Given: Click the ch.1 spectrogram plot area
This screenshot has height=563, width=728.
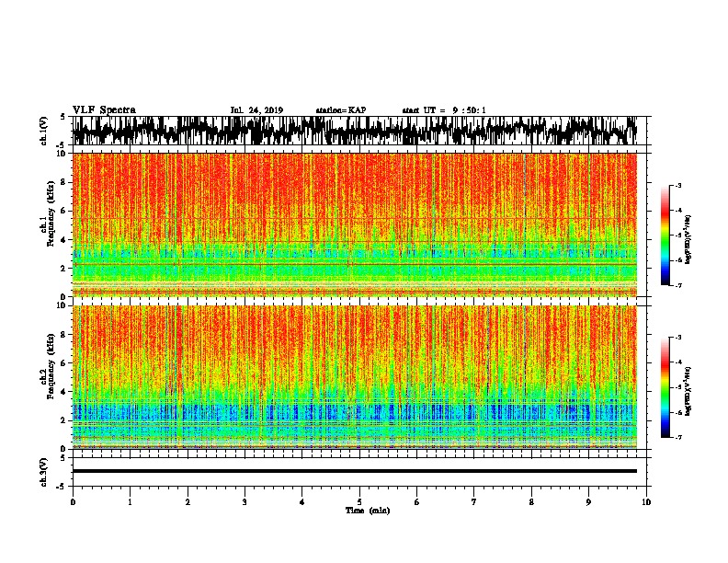Looking at the screenshot, I should pyautogui.click(x=355, y=224).
